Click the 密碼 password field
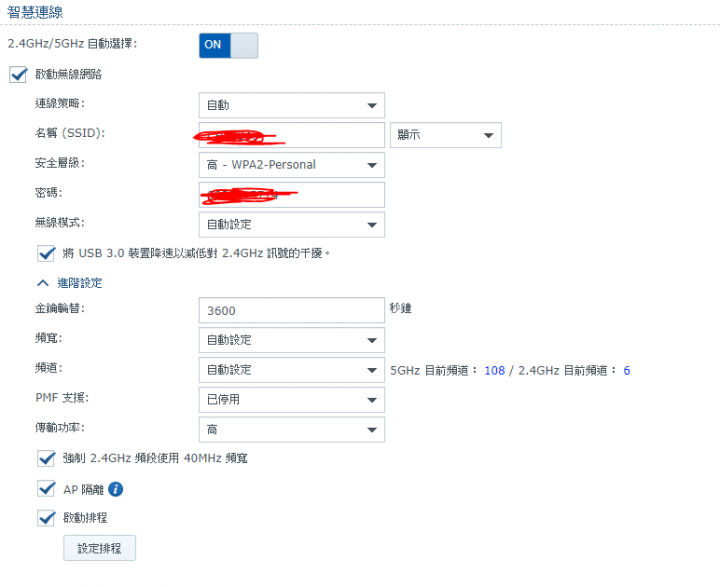Image resolution: width=720 pixels, height=587 pixels. pos(292,195)
